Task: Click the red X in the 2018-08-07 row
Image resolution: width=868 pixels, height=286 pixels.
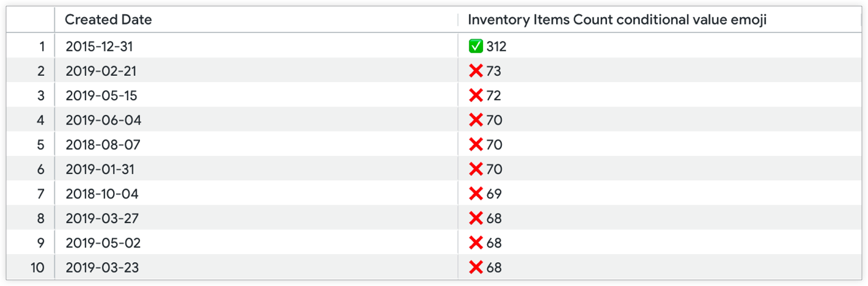Action: click(476, 145)
